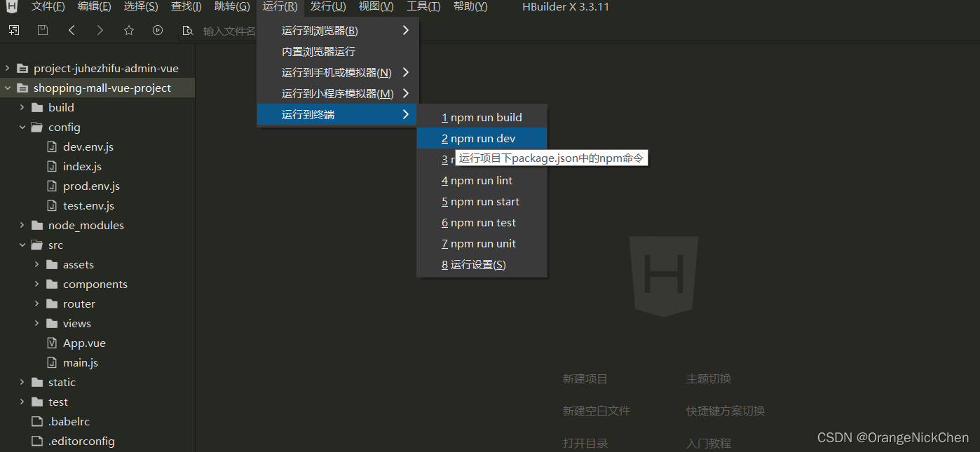The height and width of the screenshot is (452, 980).
Task: Open dev.env.js file
Action: [88, 147]
